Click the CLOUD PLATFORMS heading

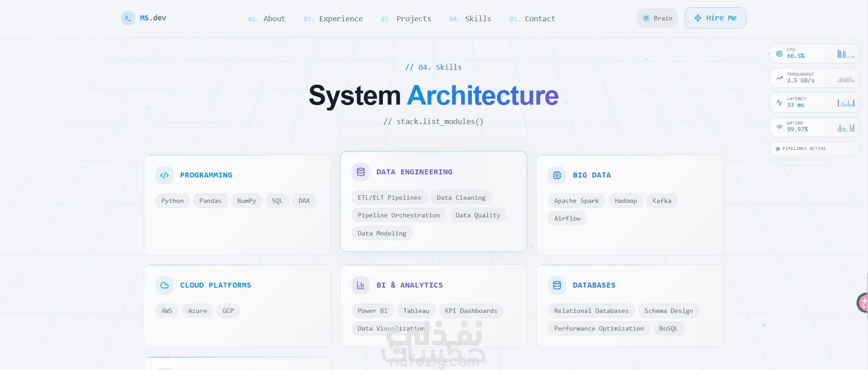(216, 285)
